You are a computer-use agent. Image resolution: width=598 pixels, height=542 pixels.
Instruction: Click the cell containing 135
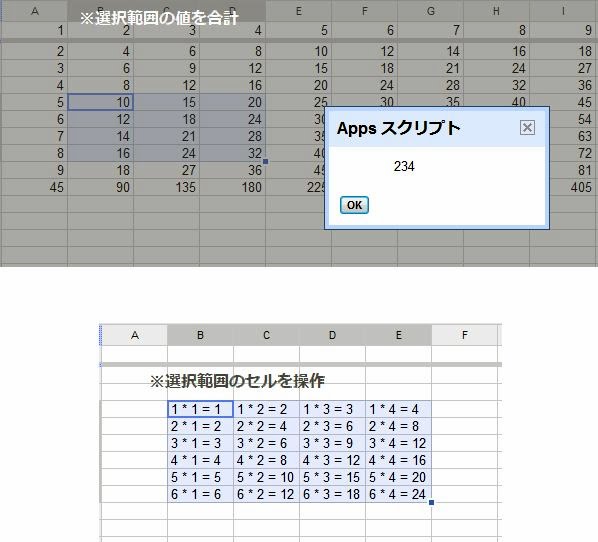(x=167, y=187)
